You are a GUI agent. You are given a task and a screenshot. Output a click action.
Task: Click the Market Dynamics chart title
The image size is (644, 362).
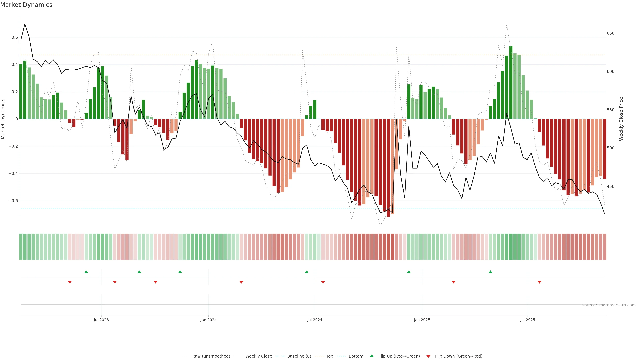26,5
